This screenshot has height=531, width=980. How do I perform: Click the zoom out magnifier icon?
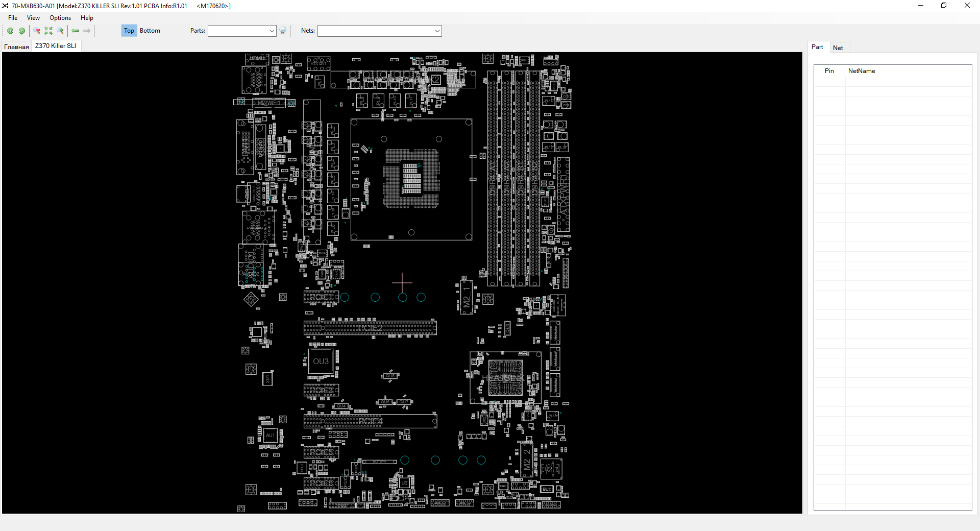coord(37,31)
